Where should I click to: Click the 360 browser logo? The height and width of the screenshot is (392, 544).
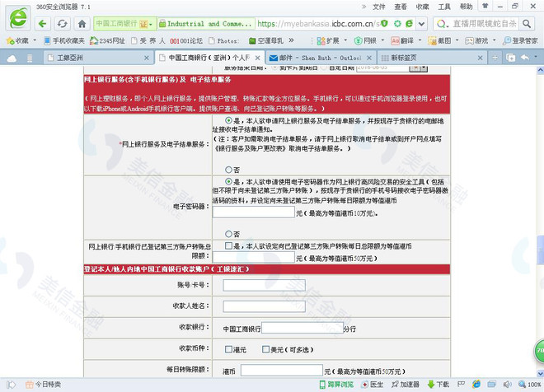[x=18, y=17]
